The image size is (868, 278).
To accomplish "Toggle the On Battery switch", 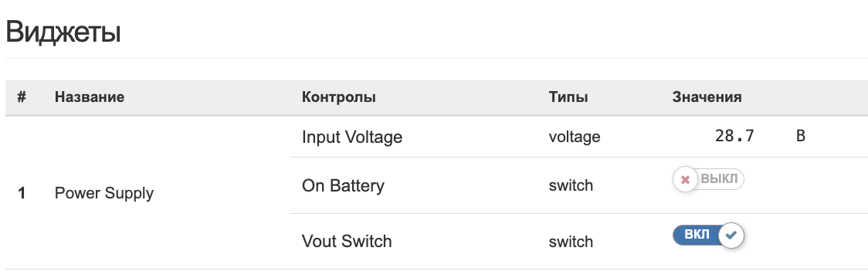I will pyautogui.click(x=709, y=179).
